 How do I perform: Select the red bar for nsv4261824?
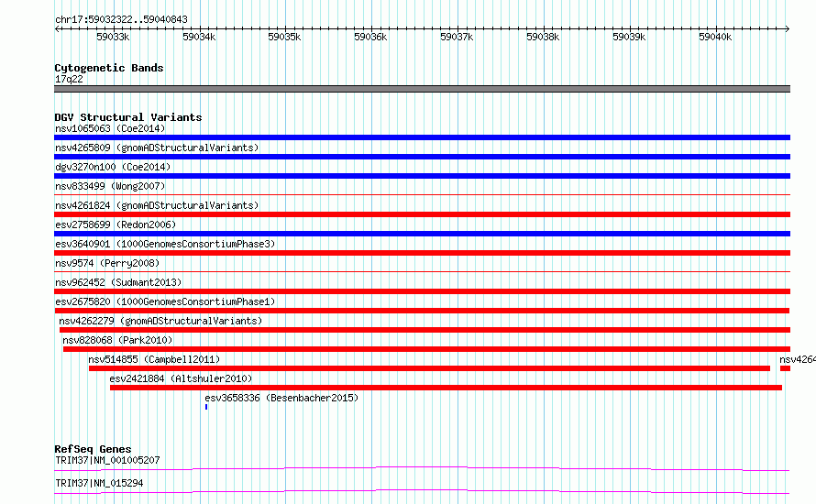(x=422, y=214)
